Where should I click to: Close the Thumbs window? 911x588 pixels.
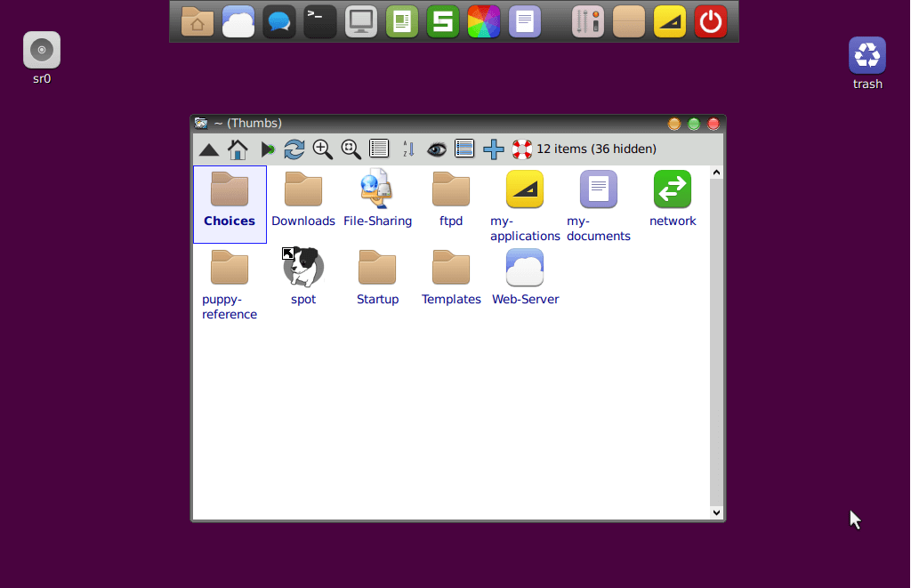pyautogui.click(x=713, y=124)
